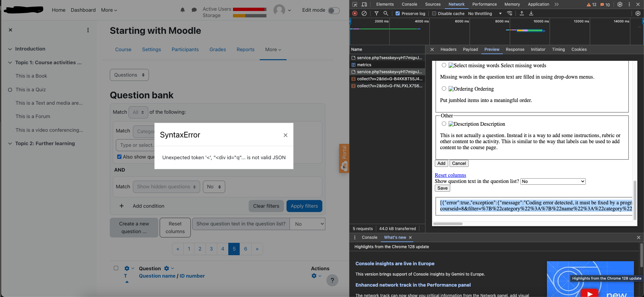644x297 pixels.
Task: Export the HAR file
Action: tap(531, 13)
